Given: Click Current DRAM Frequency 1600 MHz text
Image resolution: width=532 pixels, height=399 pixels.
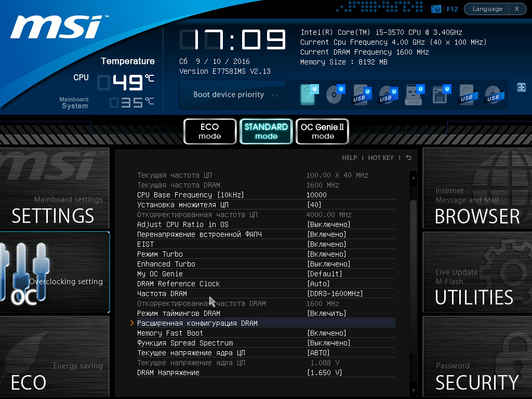Looking at the screenshot, I should pos(364,52).
